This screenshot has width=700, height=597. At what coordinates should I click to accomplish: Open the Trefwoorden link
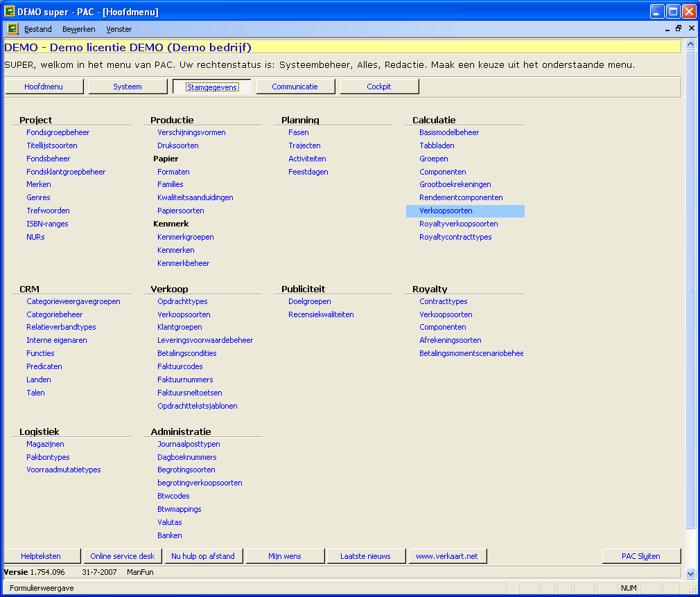(x=49, y=211)
